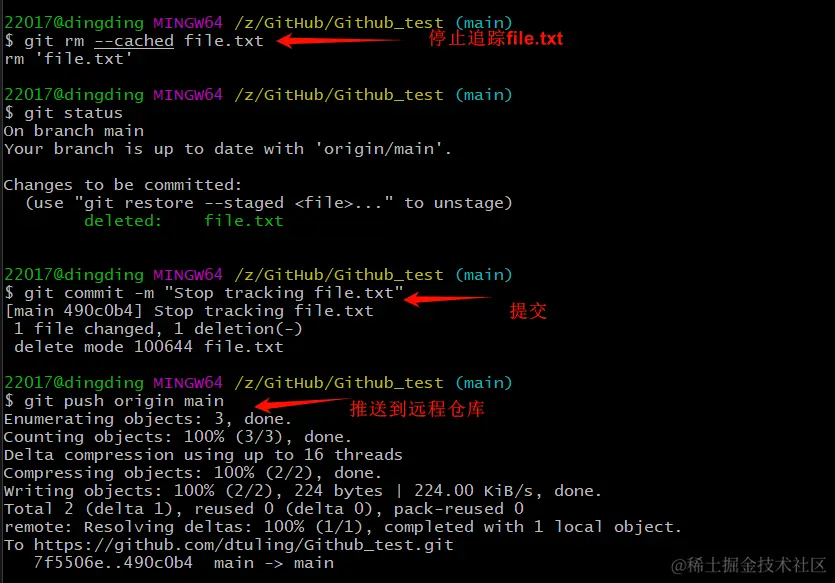Click 'Counting objects: 100% (3/3), done.' line
835x583 pixels.
[x=178, y=437]
